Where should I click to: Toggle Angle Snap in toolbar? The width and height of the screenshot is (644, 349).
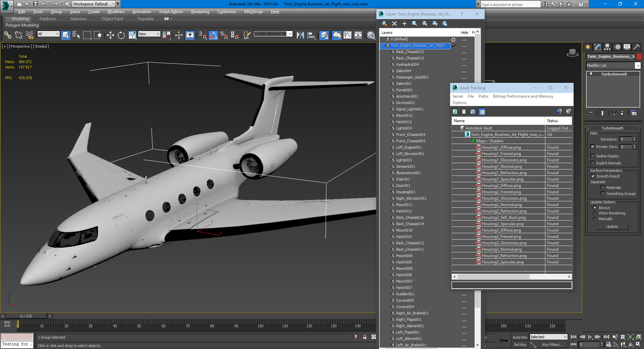[213, 35]
